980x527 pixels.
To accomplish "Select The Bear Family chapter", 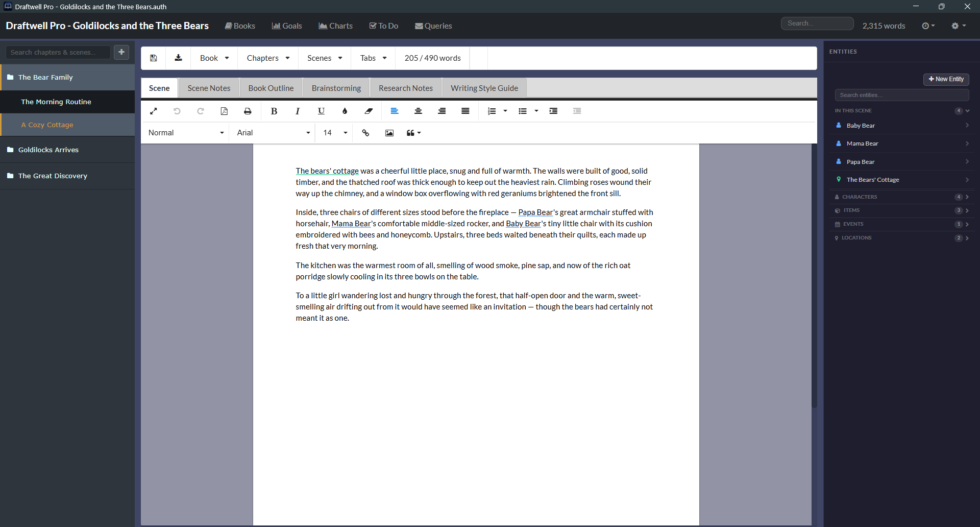I will coord(67,78).
